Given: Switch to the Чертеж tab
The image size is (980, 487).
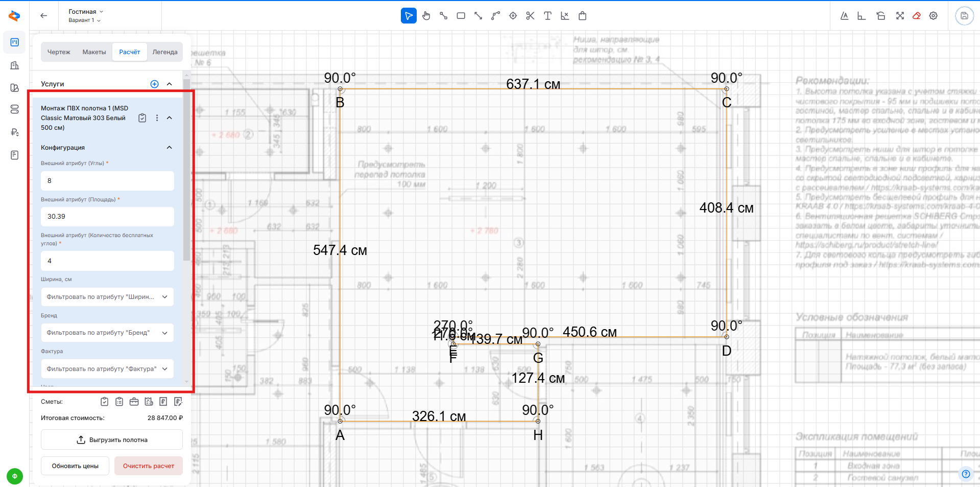Looking at the screenshot, I should [59, 52].
